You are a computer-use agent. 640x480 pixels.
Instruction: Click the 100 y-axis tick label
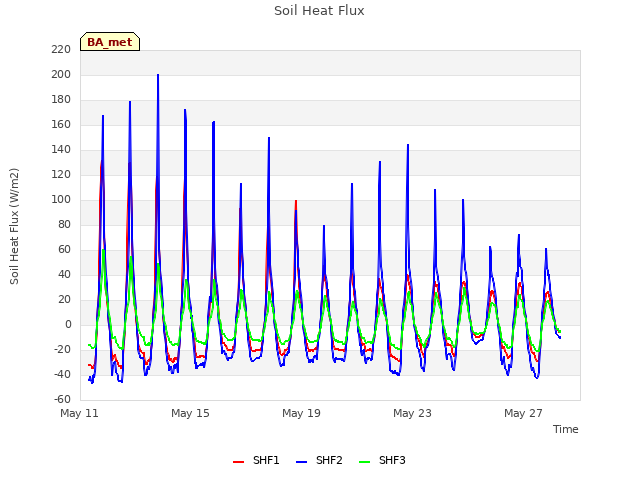point(61,200)
